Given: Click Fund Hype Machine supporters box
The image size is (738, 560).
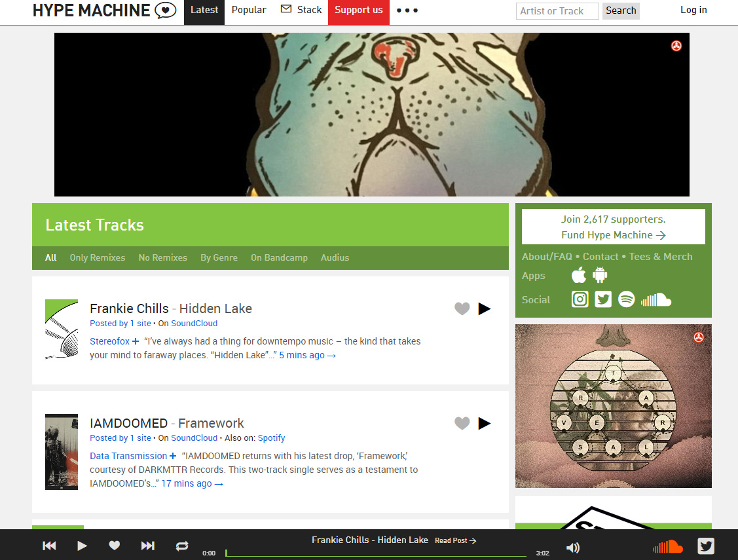Looking at the screenshot, I should coord(614,227).
